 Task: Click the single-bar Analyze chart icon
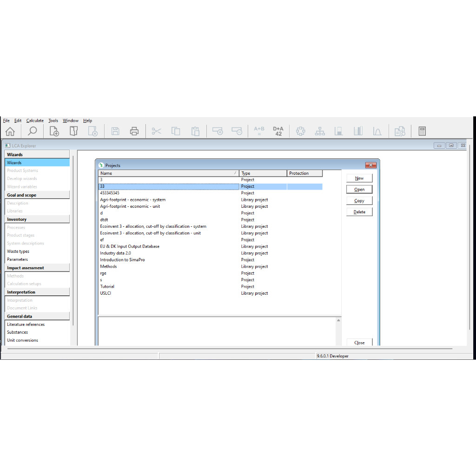tap(339, 132)
